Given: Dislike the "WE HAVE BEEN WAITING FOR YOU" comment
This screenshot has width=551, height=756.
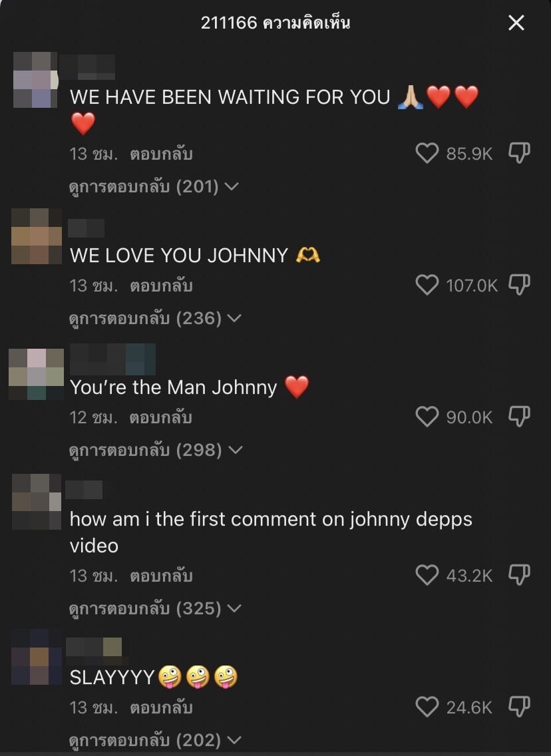Looking at the screenshot, I should [519, 153].
